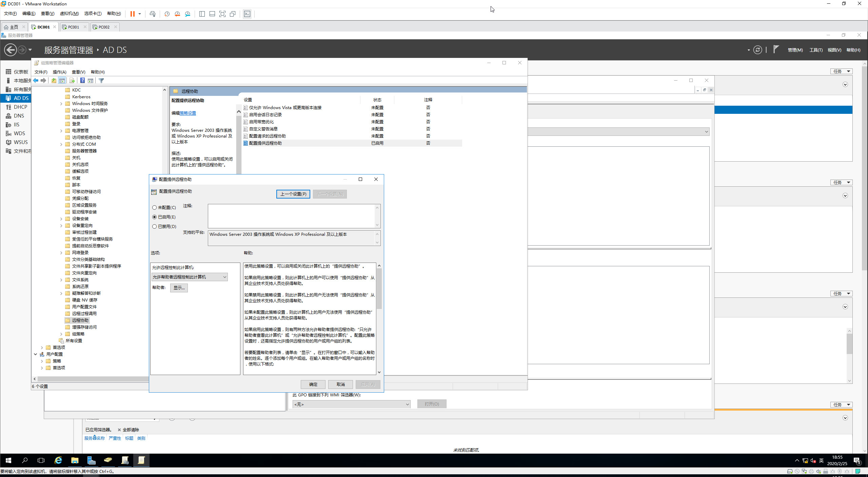868x477 pixels.
Task: Suspend the DC001 virtual machine
Action: tap(132, 14)
